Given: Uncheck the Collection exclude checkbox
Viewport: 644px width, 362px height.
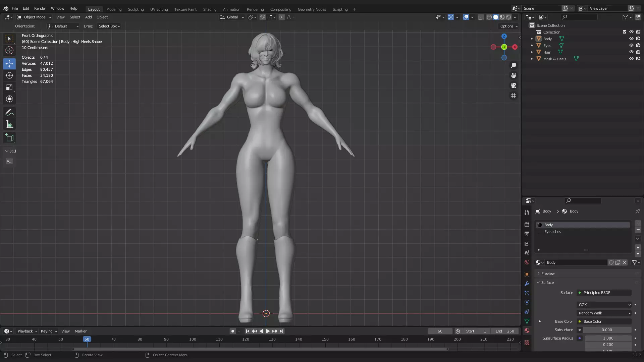Looking at the screenshot, I should pyautogui.click(x=625, y=32).
